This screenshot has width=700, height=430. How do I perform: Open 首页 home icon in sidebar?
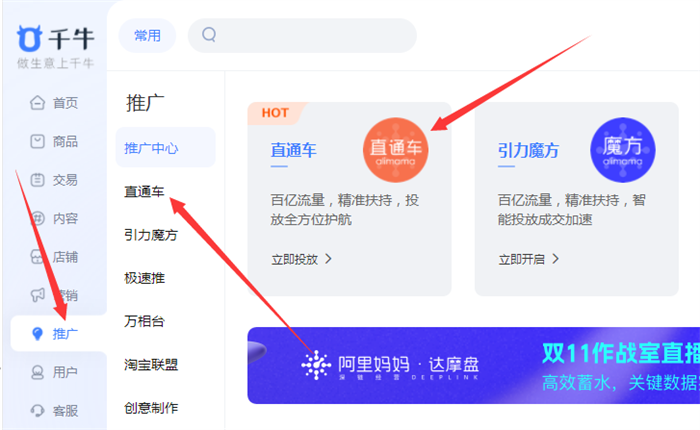pos(38,103)
